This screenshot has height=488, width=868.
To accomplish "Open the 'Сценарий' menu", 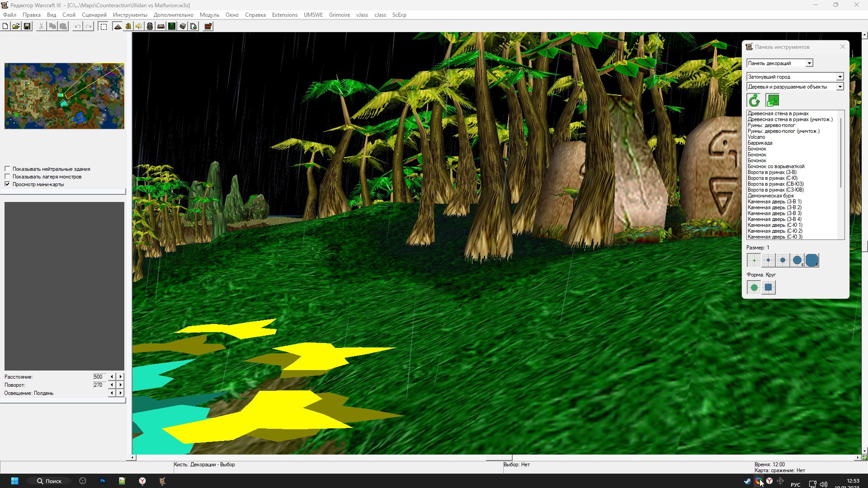I will [x=94, y=15].
